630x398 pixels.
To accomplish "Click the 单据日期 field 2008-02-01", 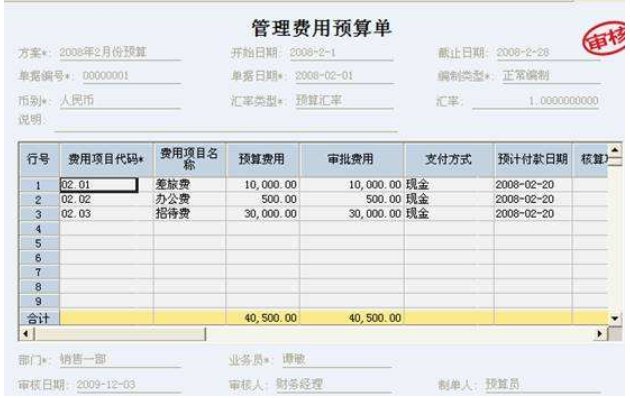I will [344, 76].
